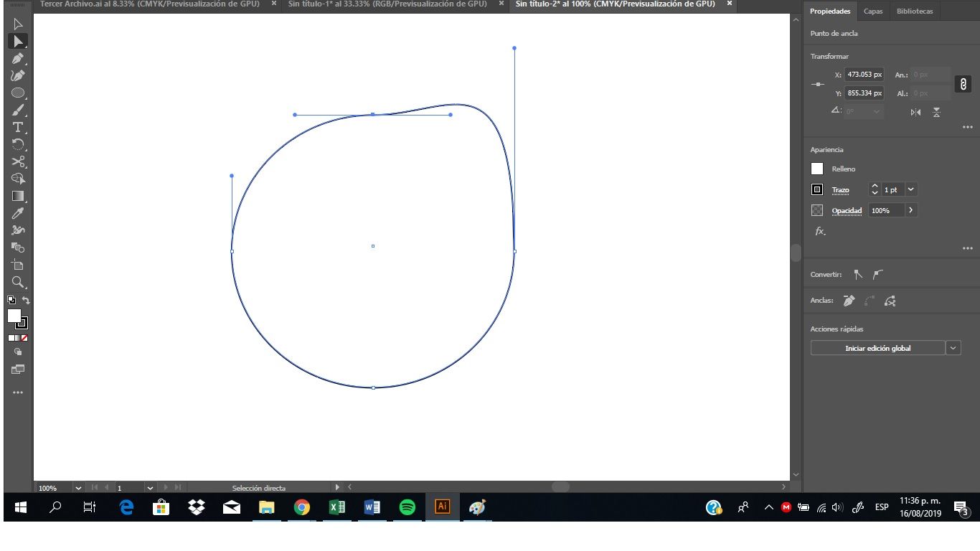
Task: Click the Trazo stroke swatch
Action: pos(817,189)
